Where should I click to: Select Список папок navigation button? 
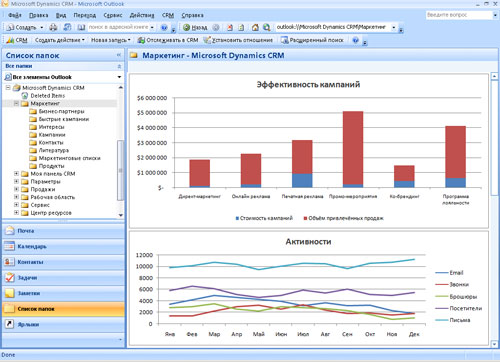point(63,309)
